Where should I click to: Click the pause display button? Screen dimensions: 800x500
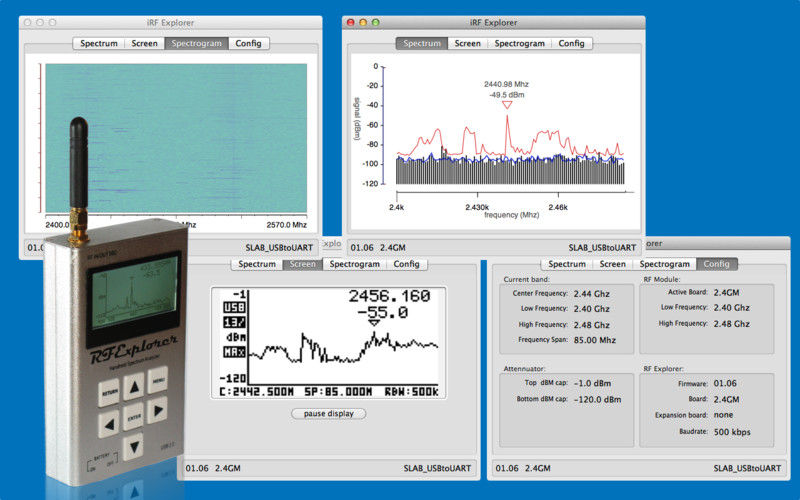click(329, 414)
